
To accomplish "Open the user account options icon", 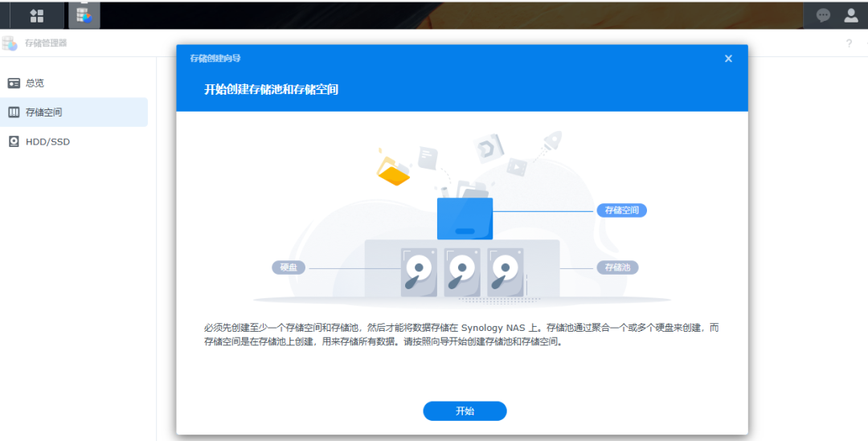I will click(851, 15).
